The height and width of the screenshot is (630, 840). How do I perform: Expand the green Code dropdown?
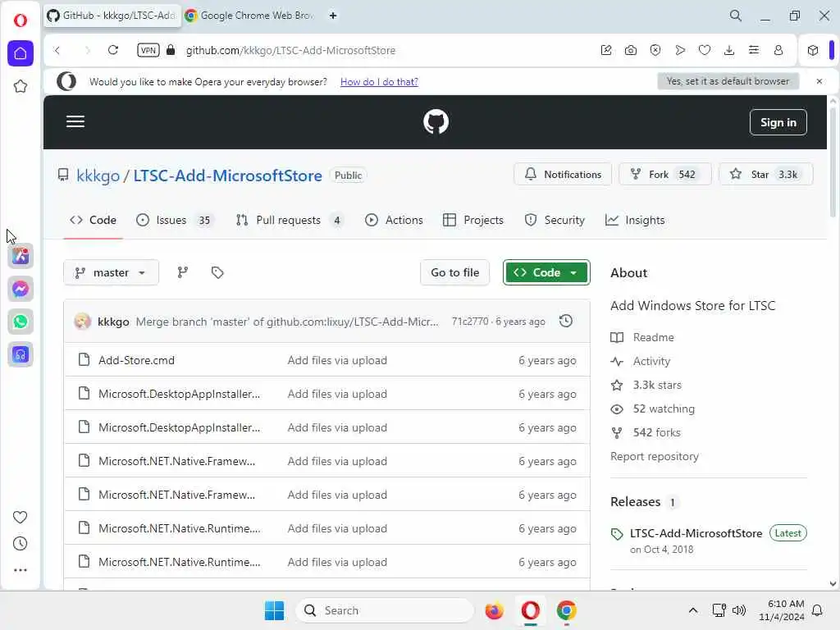point(546,272)
